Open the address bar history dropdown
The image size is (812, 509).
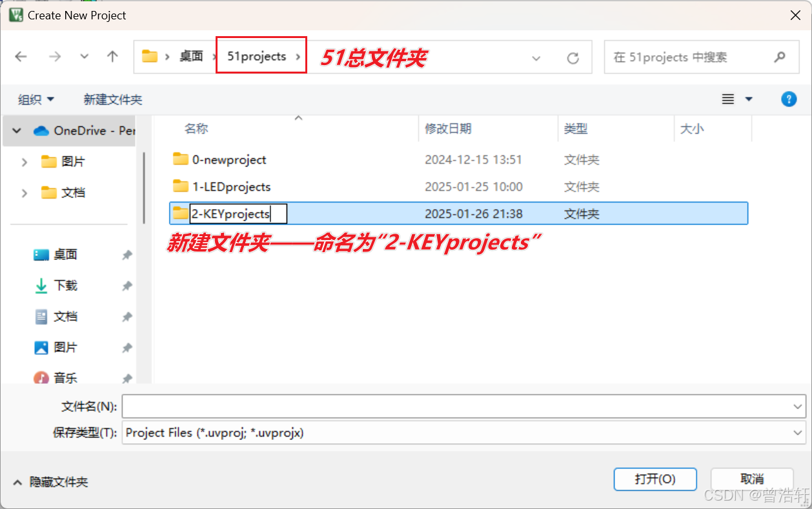(536, 58)
